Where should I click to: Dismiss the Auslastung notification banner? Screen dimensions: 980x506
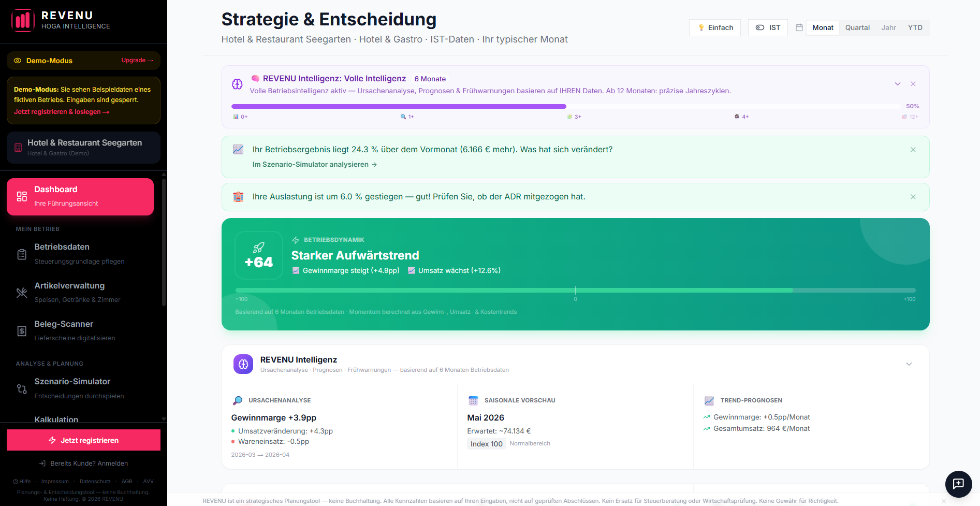click(x=913, y=197)
